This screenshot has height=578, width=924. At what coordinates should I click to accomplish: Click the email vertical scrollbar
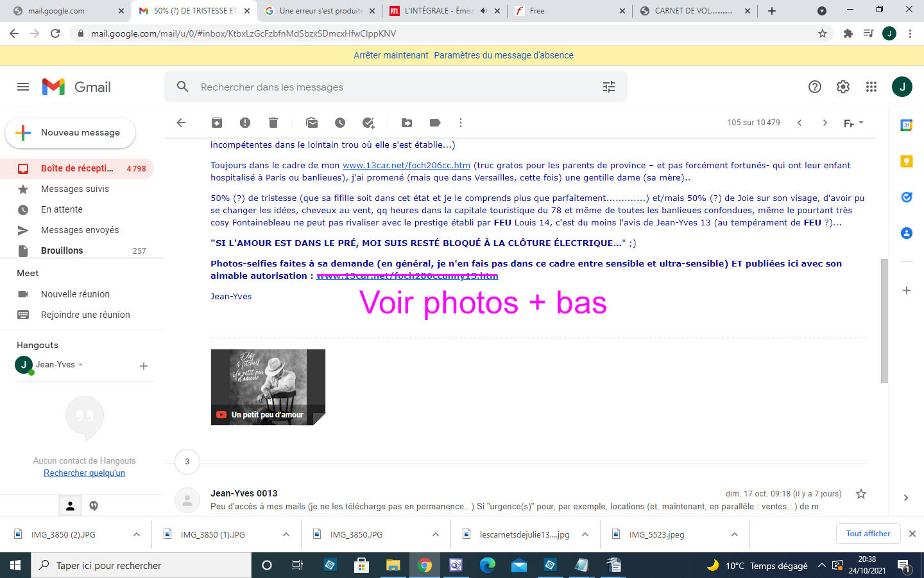coord(884,321)
